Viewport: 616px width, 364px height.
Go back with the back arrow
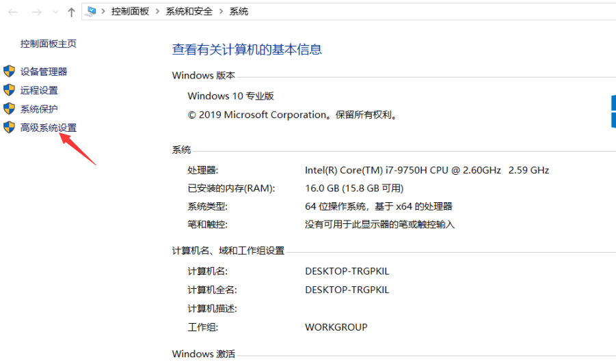(12, 12)
